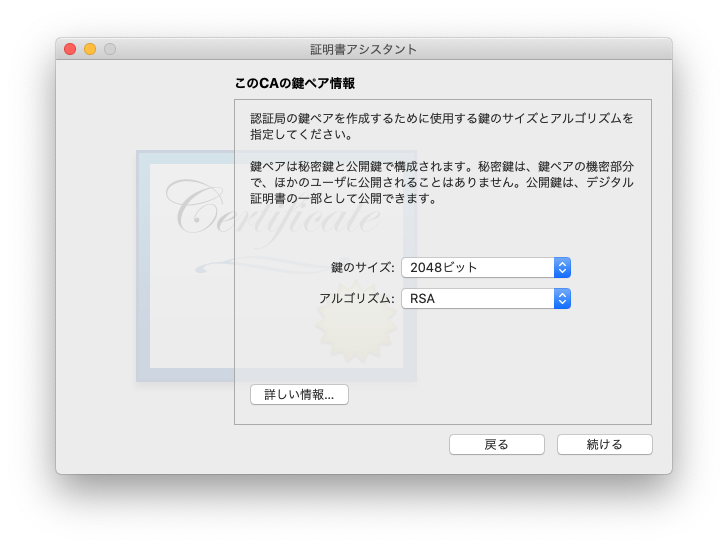728x548 pixels.
Task: Continue with the 続ける button
Action: click(x=604, y=444)
